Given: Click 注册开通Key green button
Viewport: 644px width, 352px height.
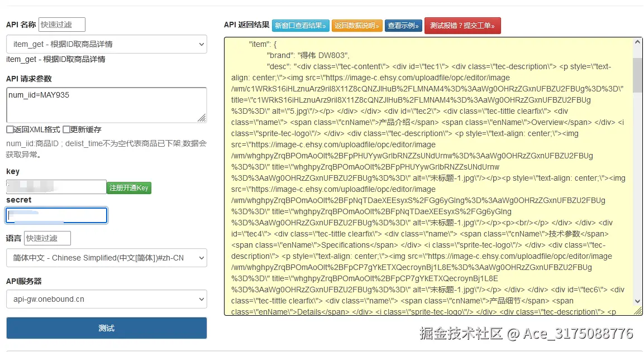Looking at the screenshot, I should click(128, 188).
